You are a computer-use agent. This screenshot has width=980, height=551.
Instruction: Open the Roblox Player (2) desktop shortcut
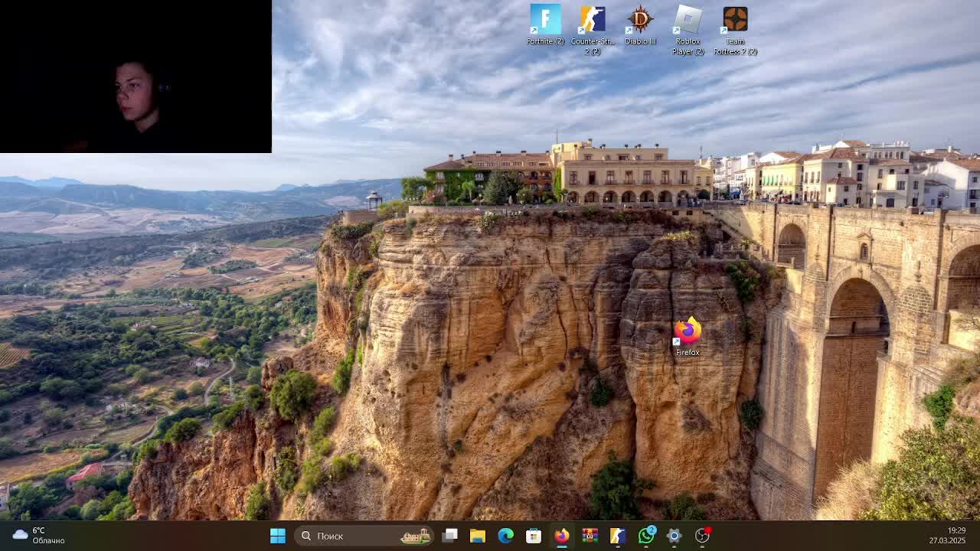point(688,30)
